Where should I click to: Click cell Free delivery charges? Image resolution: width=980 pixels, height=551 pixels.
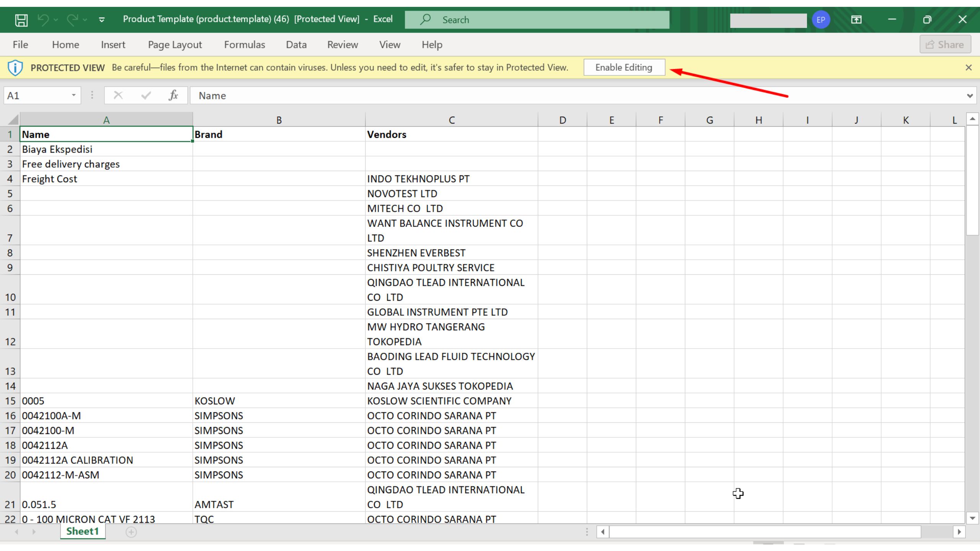[106, 164]
